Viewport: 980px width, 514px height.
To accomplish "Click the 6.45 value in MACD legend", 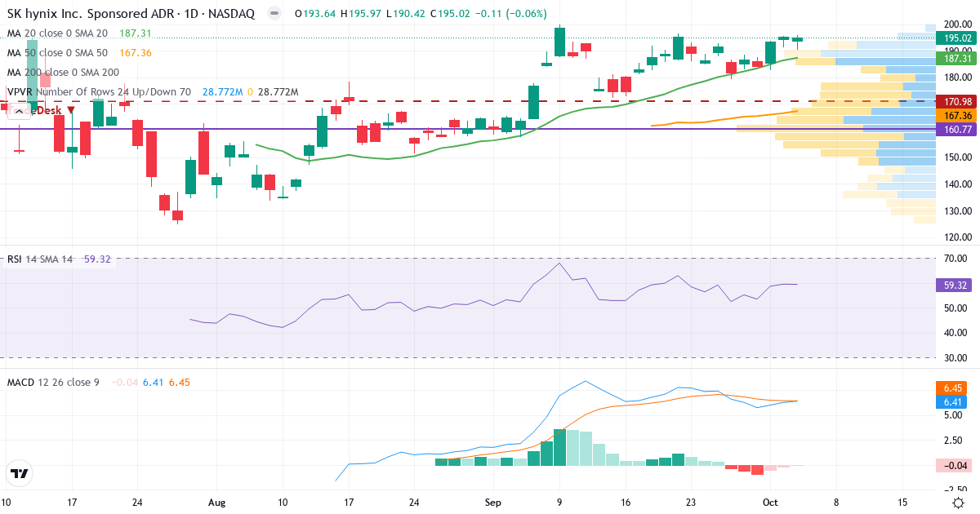I will (180, 382).
